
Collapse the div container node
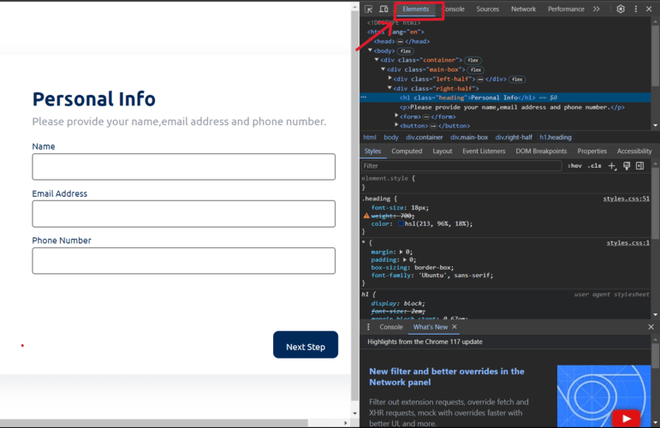[x=377, y=60]
